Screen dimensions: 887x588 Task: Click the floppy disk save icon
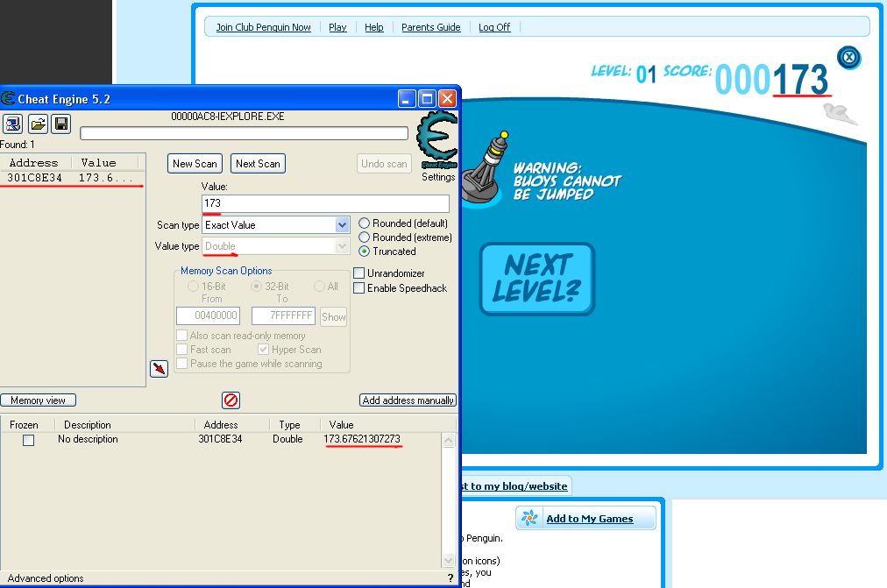point(61,124)
